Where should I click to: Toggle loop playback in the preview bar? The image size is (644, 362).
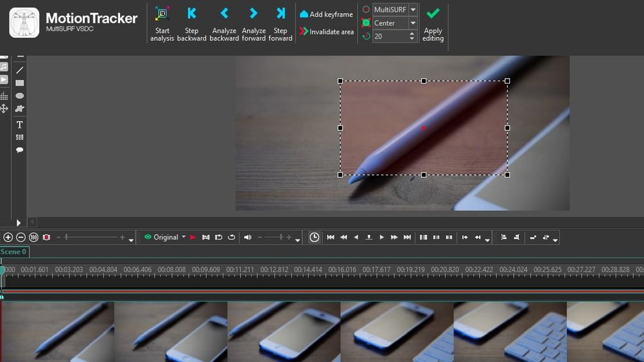[230, 238]
